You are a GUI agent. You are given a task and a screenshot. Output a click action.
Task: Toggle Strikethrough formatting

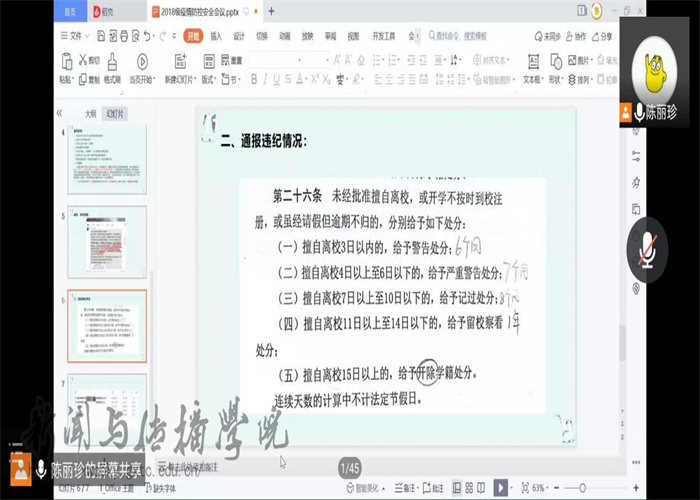(x=288, y=79)
